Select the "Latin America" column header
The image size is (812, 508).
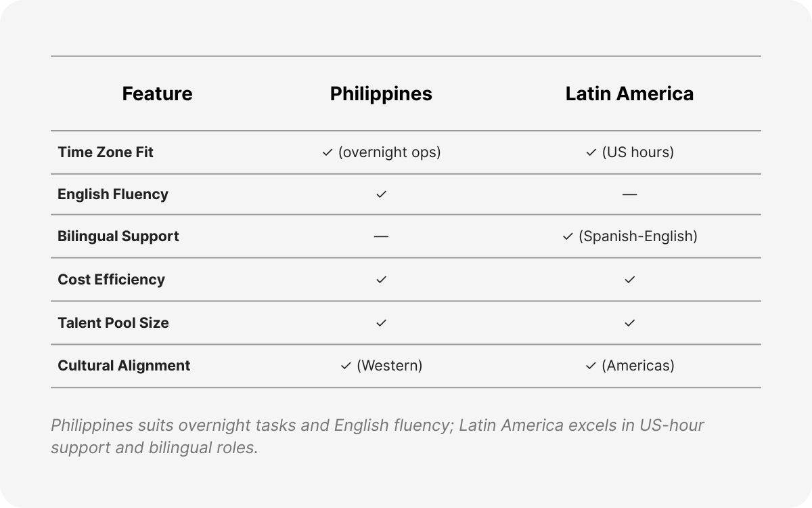[629, 93]
